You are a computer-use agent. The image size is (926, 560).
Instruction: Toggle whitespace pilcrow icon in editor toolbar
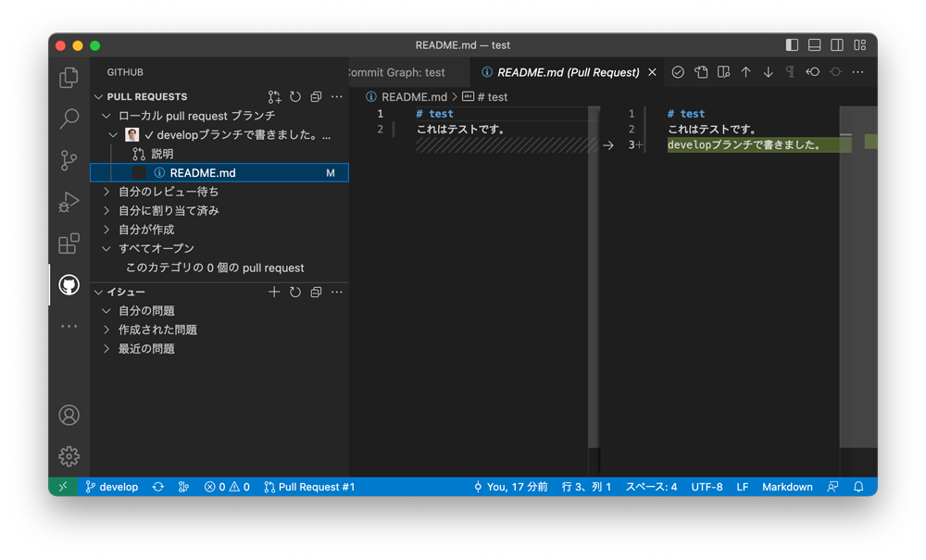tap(790, 72)
